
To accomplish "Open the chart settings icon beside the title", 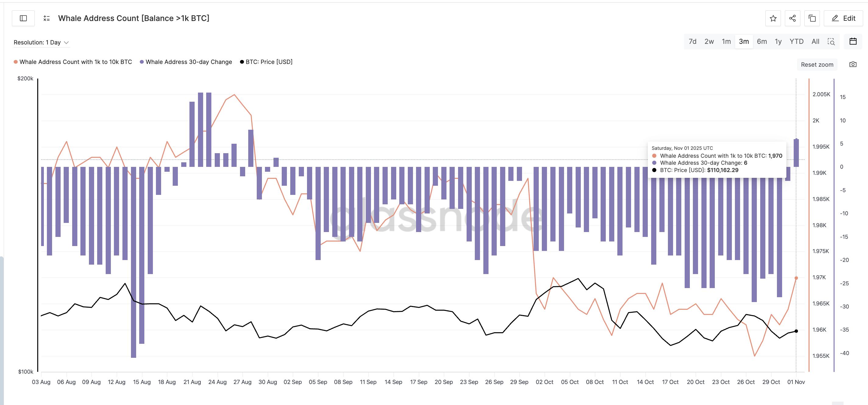I will 47,18.
